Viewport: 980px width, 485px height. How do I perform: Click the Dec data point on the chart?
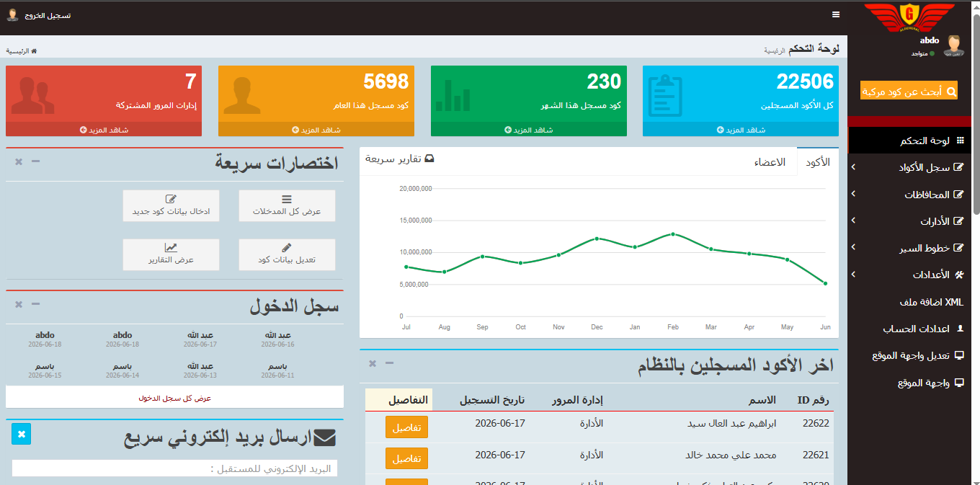[597, 239]
